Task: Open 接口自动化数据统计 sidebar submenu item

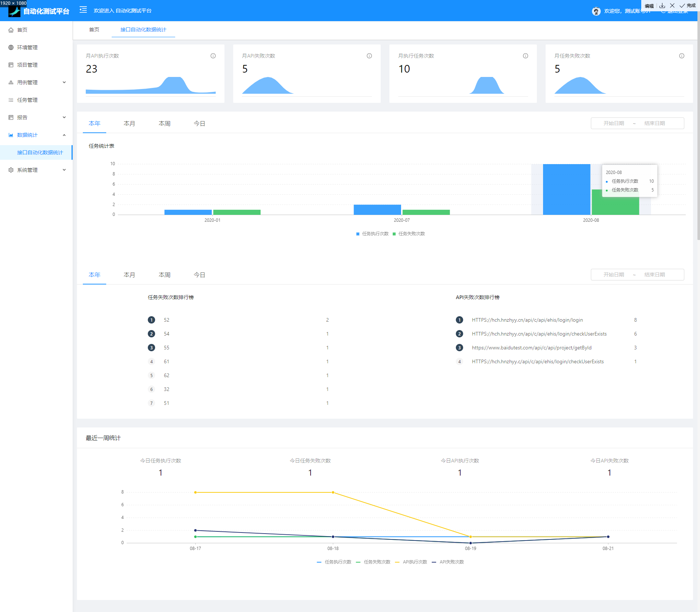Action: pyautogui.click(x=36, y=152)
